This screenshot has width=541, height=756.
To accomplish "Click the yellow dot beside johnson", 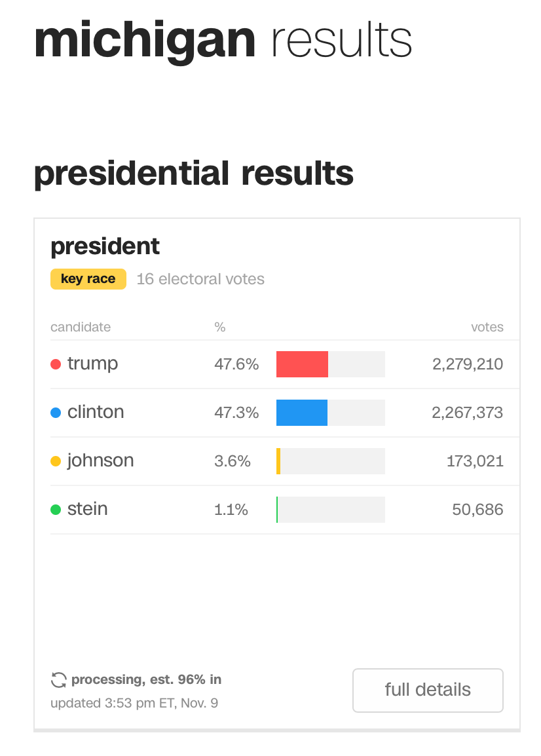I will (x=56, y=461).
